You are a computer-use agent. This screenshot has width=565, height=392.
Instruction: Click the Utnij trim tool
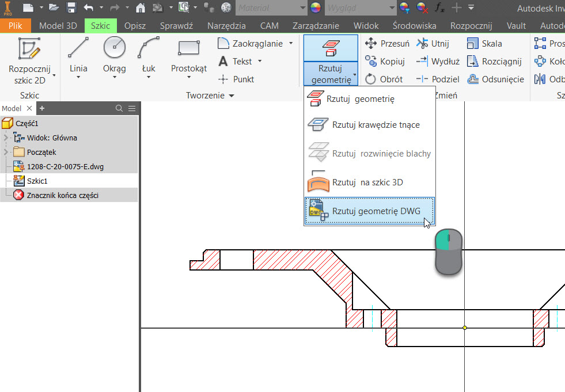click(x=434, y=44)
